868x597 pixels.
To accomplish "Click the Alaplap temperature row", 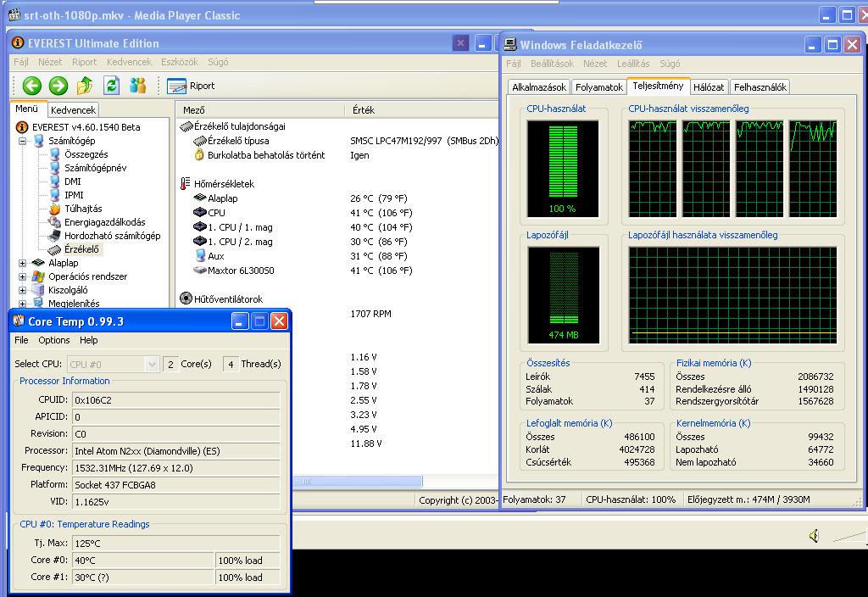I will [339, 198].
